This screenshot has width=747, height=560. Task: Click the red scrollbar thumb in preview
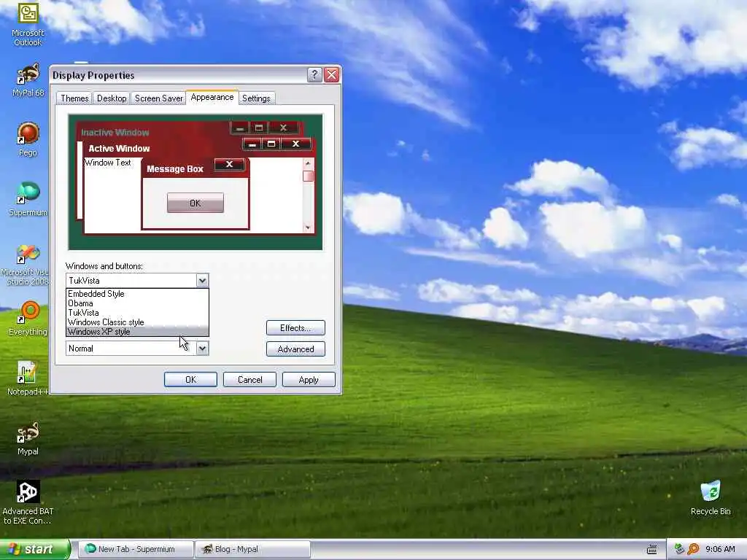[x=308, y=176]
